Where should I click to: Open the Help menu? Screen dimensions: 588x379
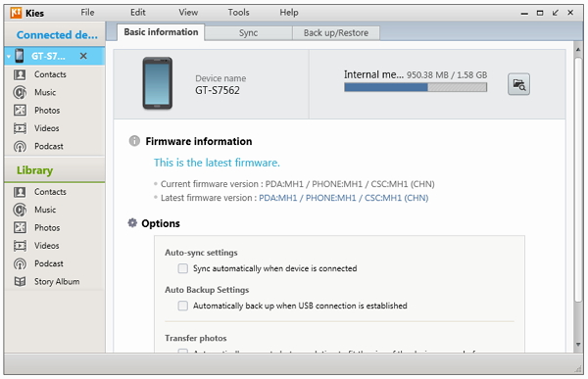point(289,13)
